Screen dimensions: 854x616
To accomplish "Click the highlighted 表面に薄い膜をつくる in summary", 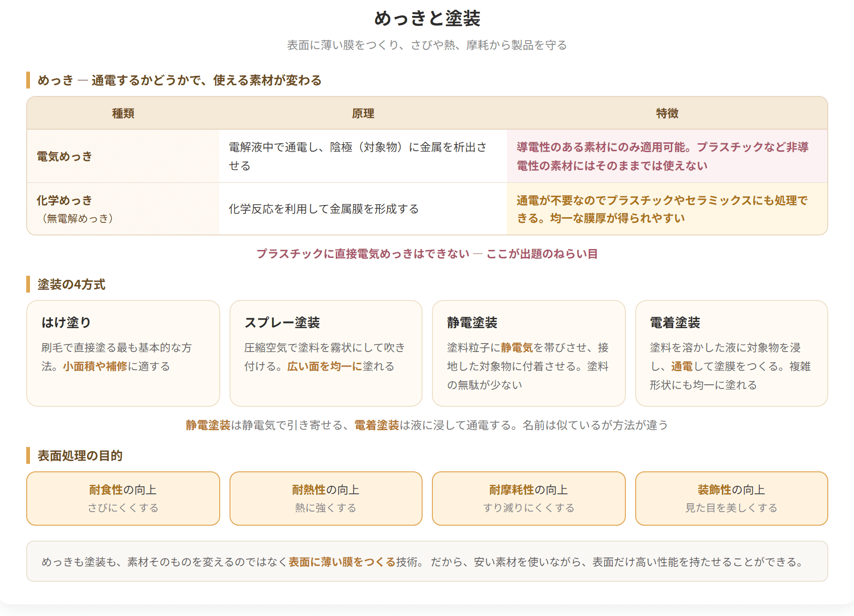I will (342, 562).
